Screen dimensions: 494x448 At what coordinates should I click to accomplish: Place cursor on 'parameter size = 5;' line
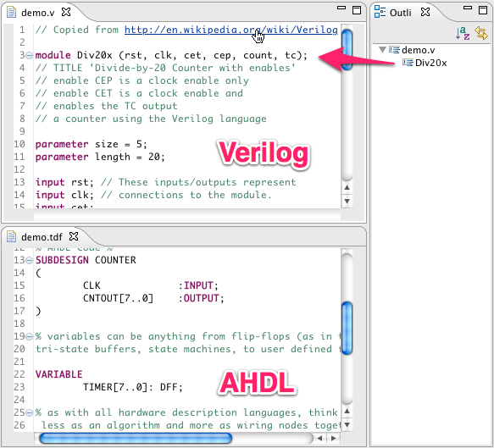click(91, 144)
